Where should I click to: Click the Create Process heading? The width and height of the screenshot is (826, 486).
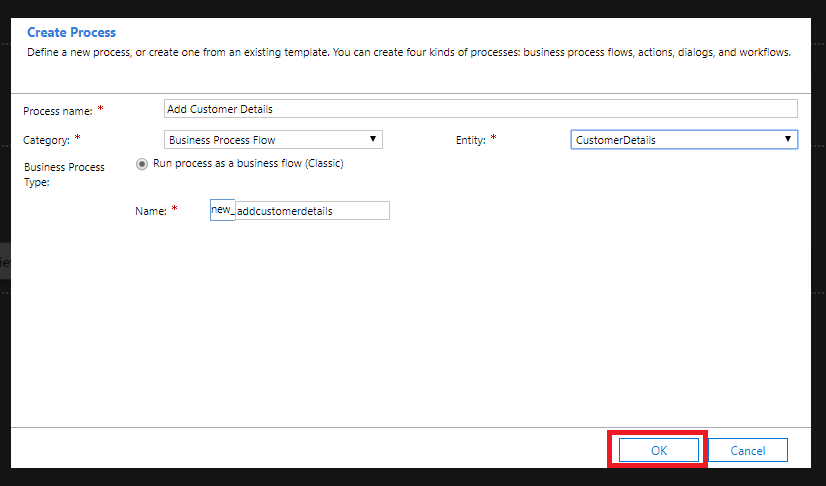click(x=71, y=32)
